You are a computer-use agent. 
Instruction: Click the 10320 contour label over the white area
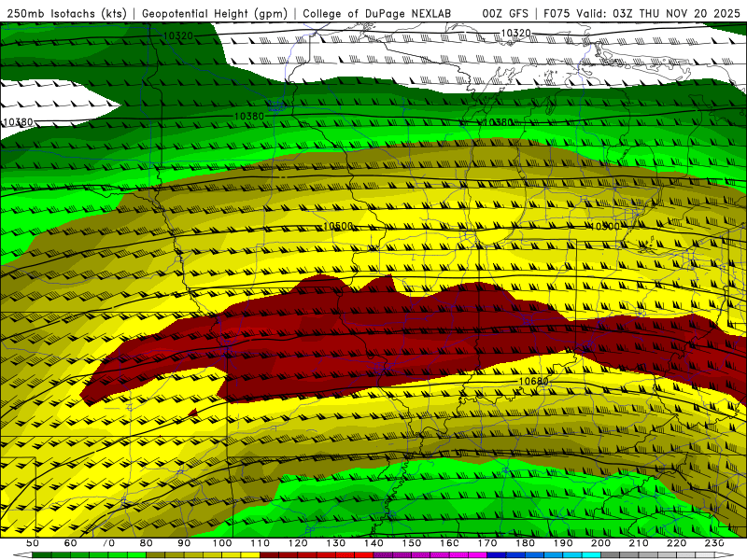click(515, 33)
